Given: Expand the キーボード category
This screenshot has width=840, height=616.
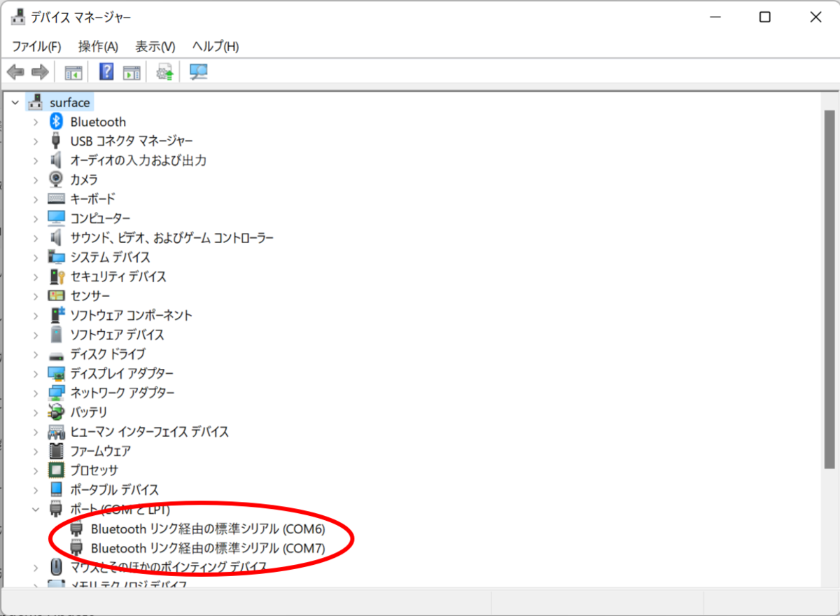Looking at the screenshot, I should point(36,199).
